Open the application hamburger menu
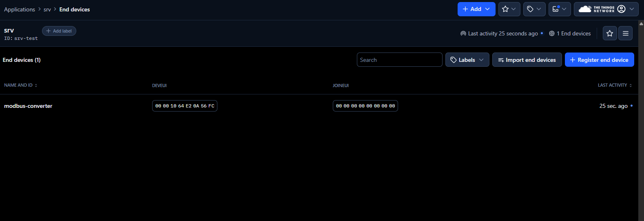 (x=626, y=33)
